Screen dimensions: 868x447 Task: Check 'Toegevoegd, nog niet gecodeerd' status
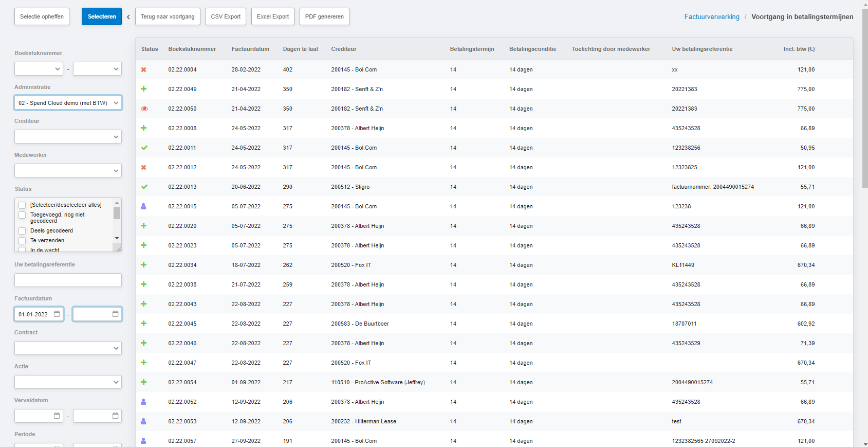[22, 215]
